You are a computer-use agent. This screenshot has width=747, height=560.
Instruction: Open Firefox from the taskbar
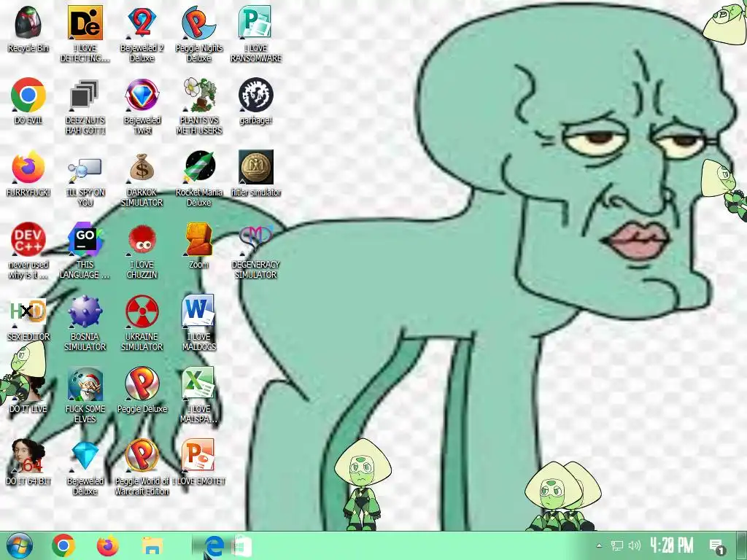[x=108, y=545]
